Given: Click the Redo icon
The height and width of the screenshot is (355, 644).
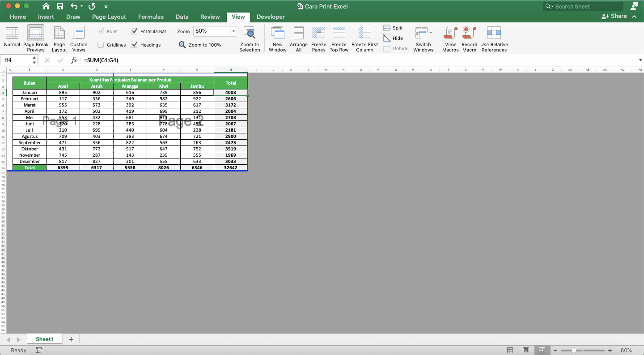Looking at the screenshot, I should pyautogui.click(x=92, y=6).
